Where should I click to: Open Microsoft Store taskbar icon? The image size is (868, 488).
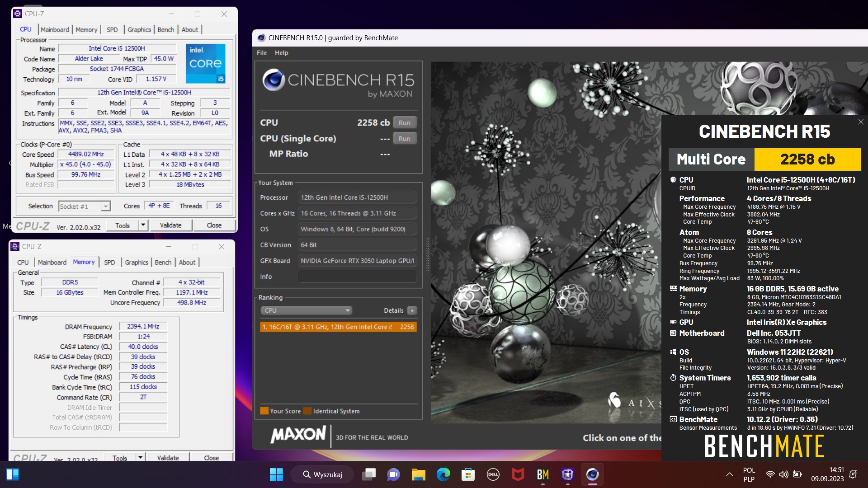[x=468, y=474]
